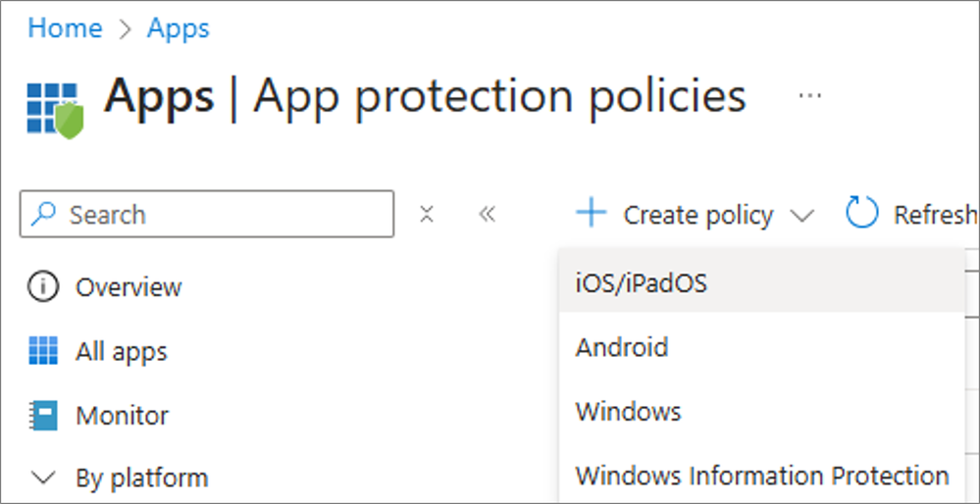Select Android from the menu
Image resolution: width=980 pixels, height=504 pixels.
[x=761, y=347]
